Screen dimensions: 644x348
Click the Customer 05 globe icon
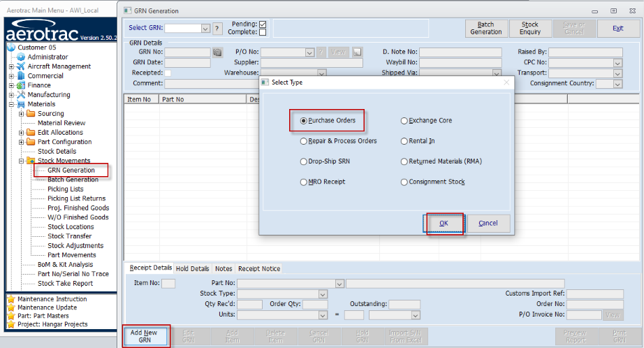[11, 48]
